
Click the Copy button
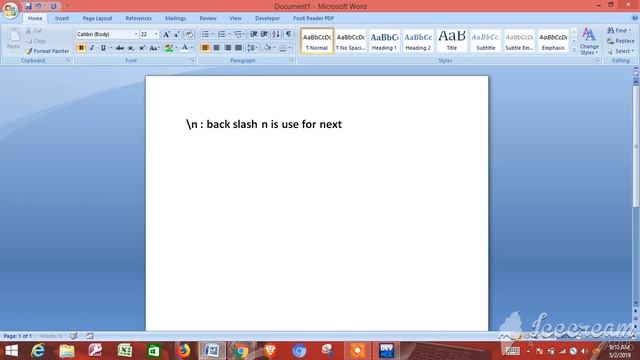click(36, 41)
